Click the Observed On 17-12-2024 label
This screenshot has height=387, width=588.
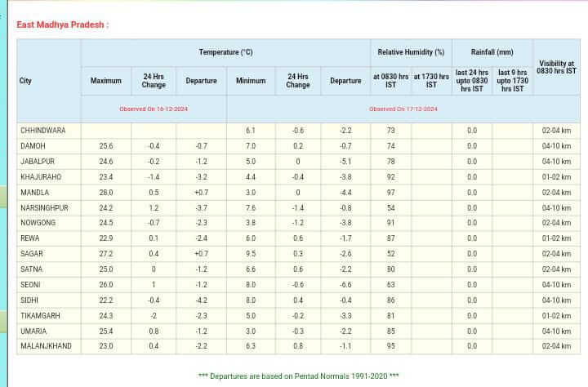[x=403, y=109]
